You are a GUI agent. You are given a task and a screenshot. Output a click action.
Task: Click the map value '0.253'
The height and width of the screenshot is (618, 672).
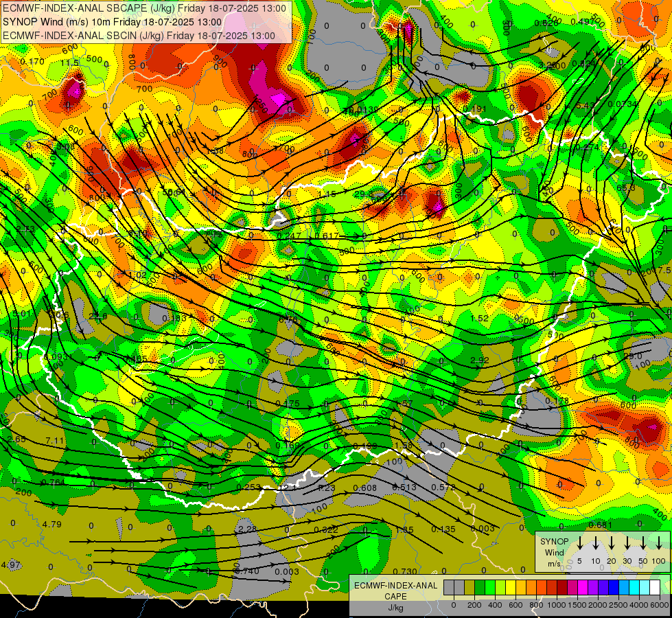[248, 488]
